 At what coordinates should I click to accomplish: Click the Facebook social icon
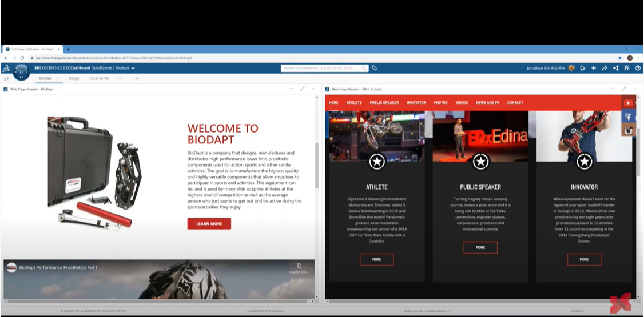(x=628, y=117)
